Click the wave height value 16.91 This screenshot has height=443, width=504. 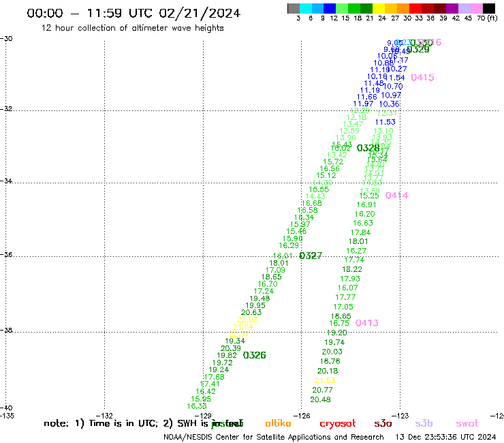pyautogui.click(x=366, y=204)
